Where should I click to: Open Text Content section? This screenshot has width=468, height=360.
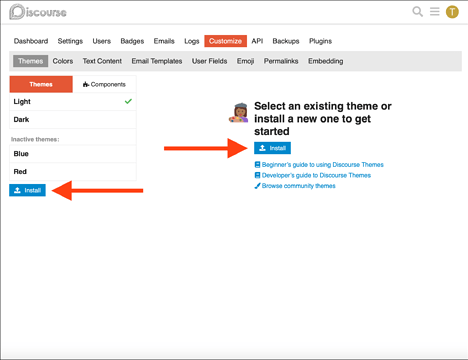pos(102,61)
